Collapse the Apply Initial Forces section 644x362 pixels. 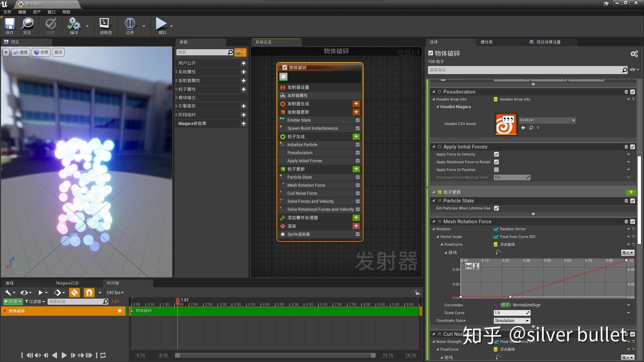pos(434,146)
